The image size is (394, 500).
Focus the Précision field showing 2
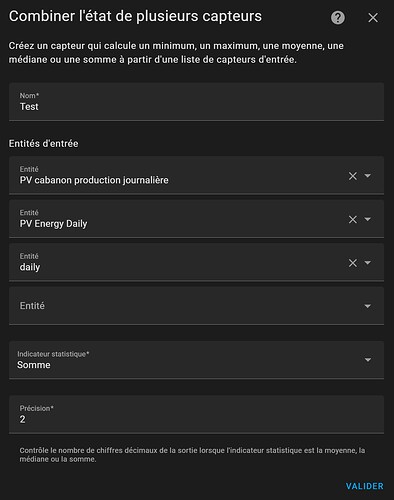[x=196, y=415]
